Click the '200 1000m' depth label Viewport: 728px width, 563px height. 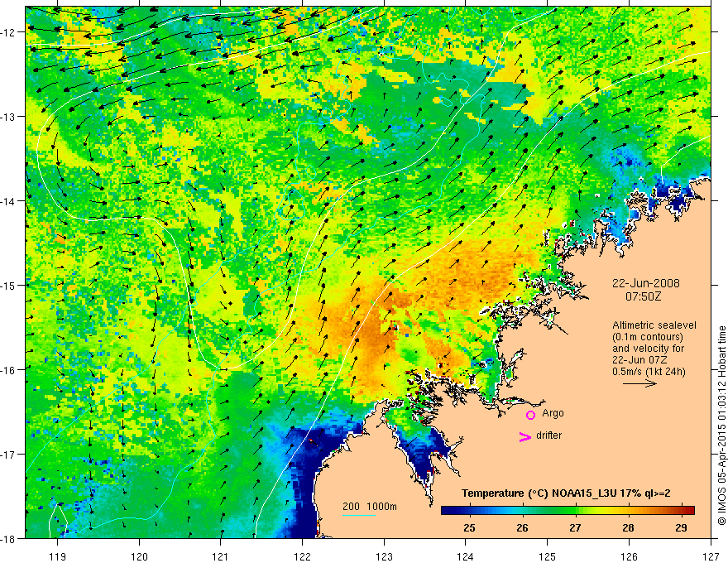370,507
